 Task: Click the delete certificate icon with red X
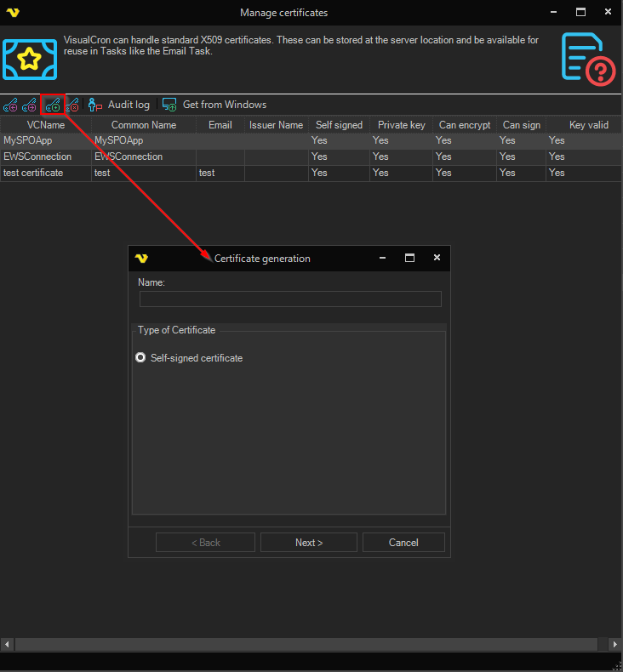click(x=72, y=105)
